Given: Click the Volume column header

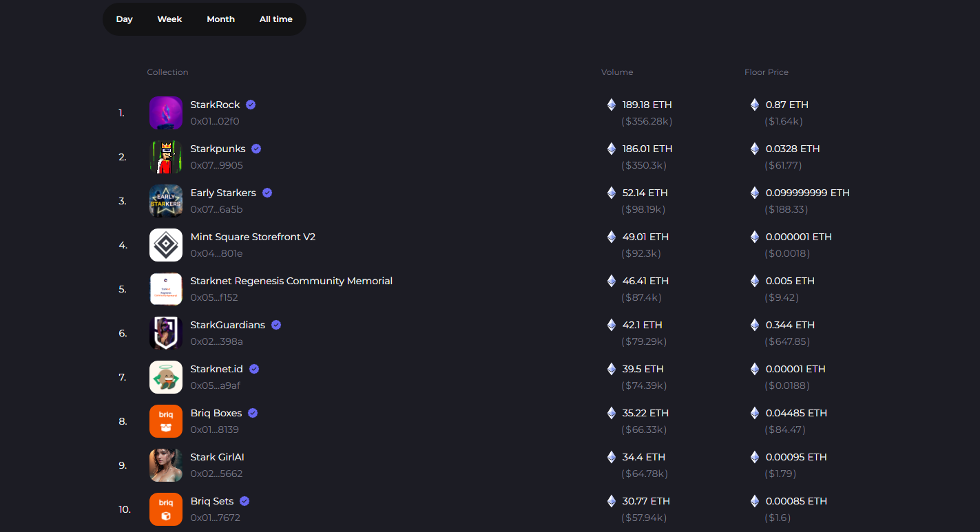Looking at the screenshot, I should (617, 72).
